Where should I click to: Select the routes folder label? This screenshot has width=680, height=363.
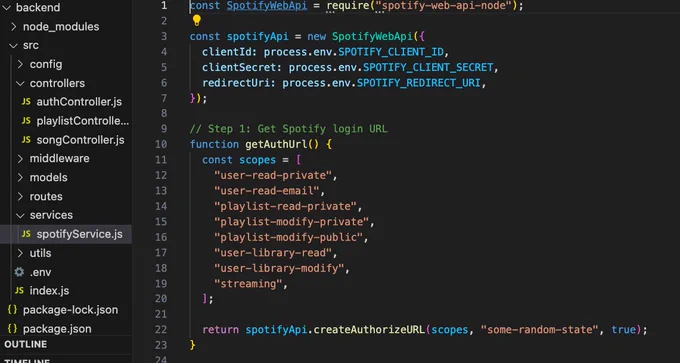coord(46,196)
